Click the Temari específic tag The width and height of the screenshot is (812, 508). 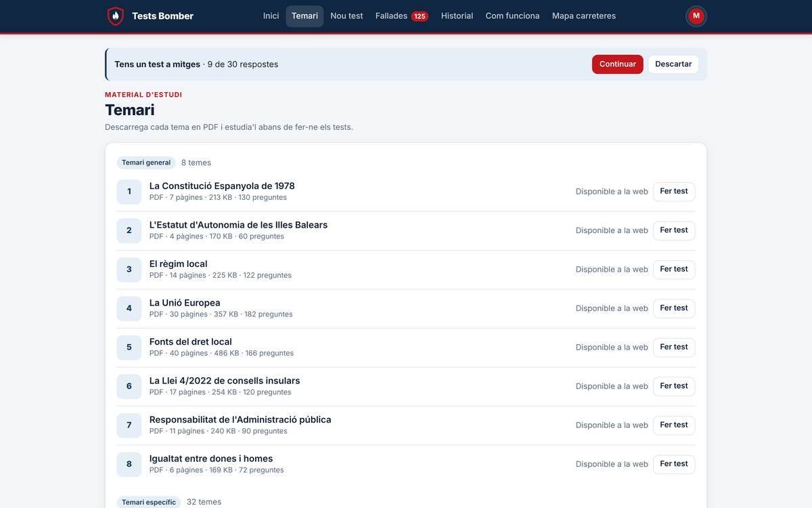(x=149, y=502)
